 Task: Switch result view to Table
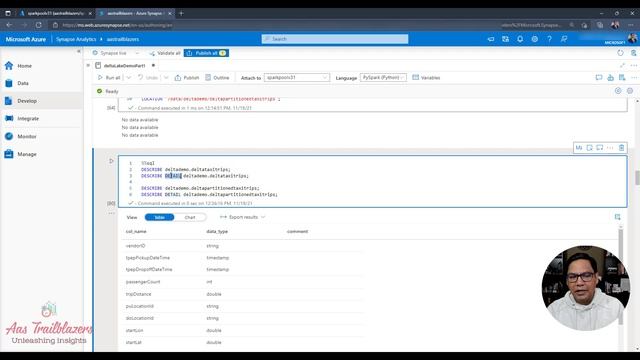coord(160,218)
